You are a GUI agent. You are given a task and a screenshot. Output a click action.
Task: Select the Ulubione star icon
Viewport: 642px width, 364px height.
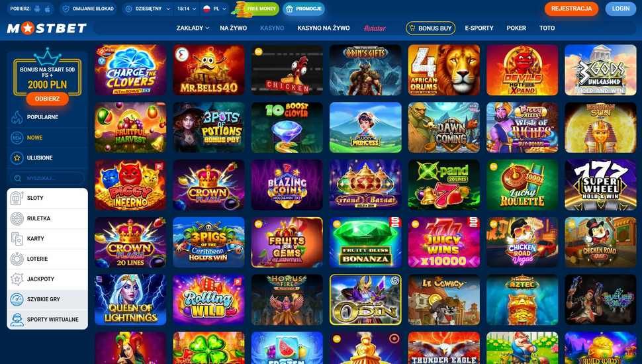coord(17,158)
